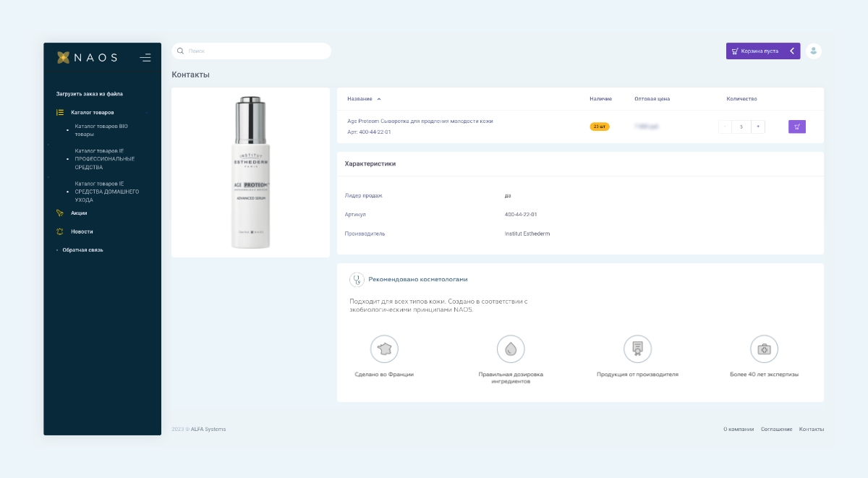Click the Каталог товаров list icon

(x=60, y=113)
